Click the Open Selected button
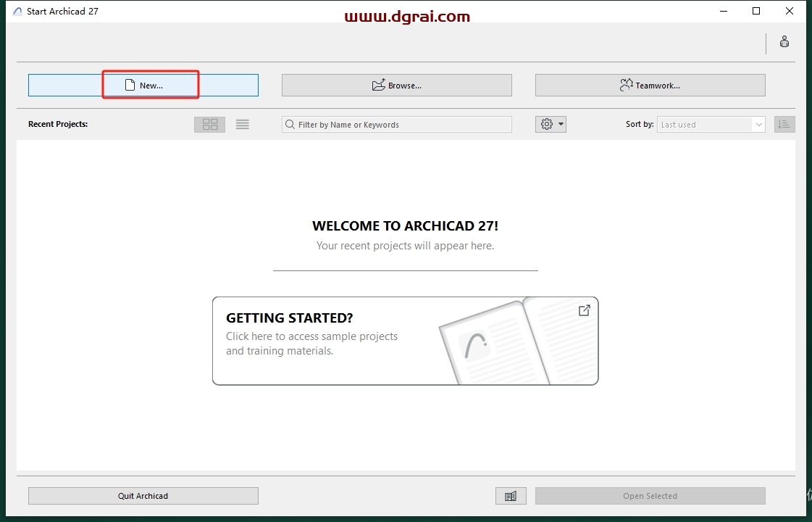 (x=650, y=496)
